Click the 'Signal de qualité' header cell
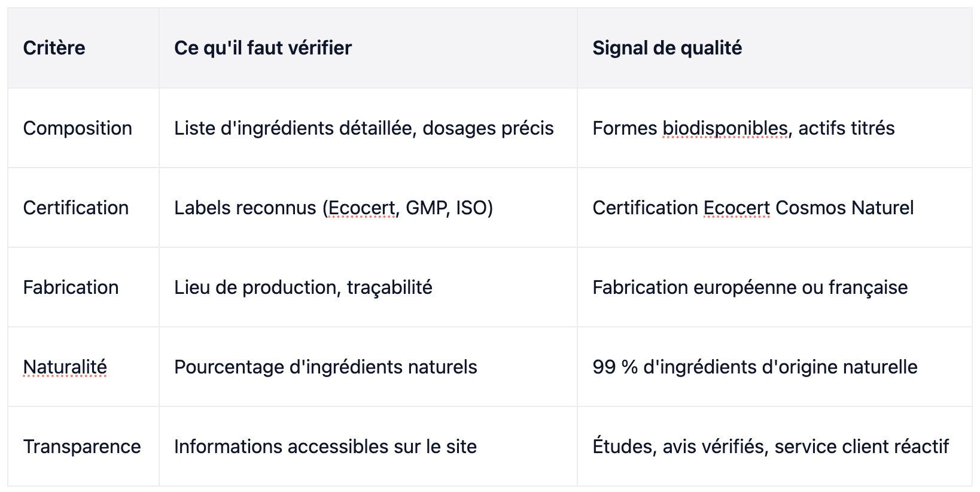 coord(774,48)
